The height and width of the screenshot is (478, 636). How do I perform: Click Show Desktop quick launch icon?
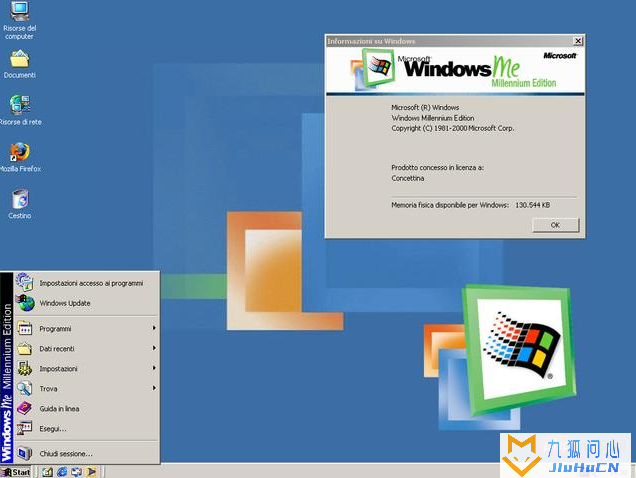tap(47, 472)
